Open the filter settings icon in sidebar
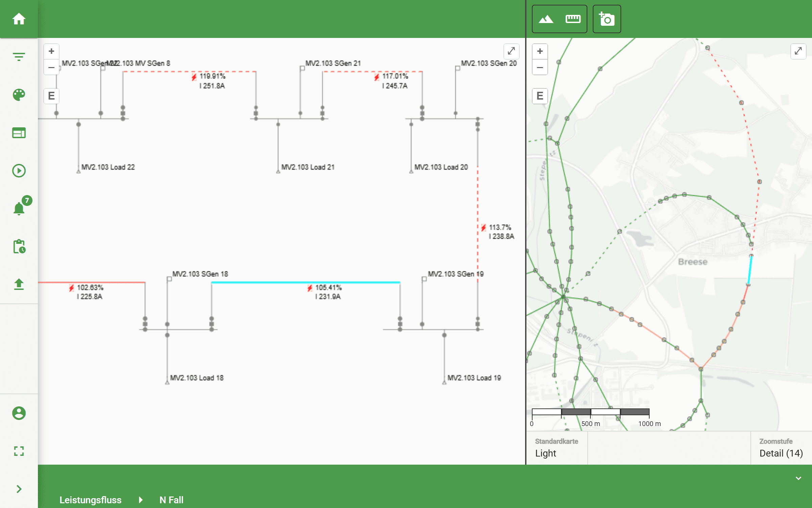Image resolution: width=812 pixels, height=508 pixels. coord(19,57)
